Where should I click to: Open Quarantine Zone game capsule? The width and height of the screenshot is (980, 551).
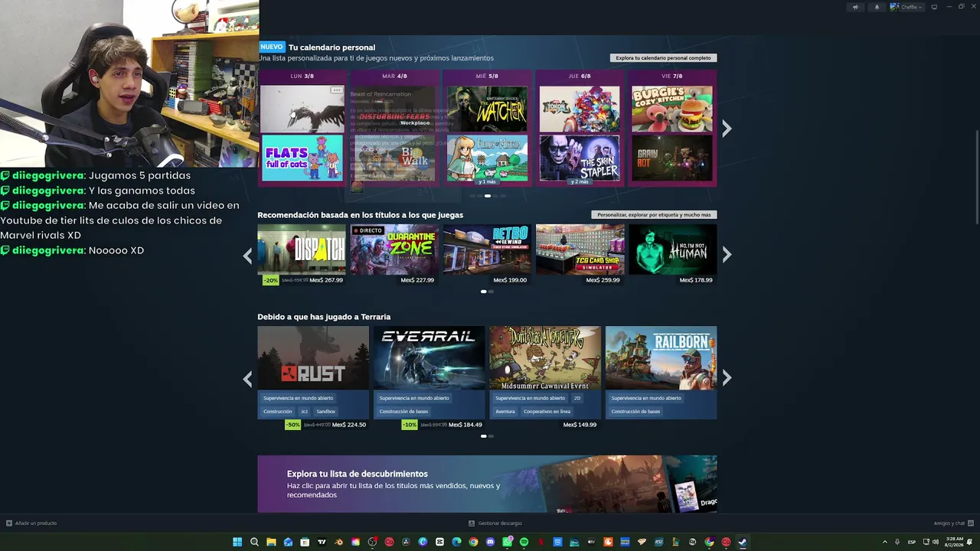[x=394, y=249]
